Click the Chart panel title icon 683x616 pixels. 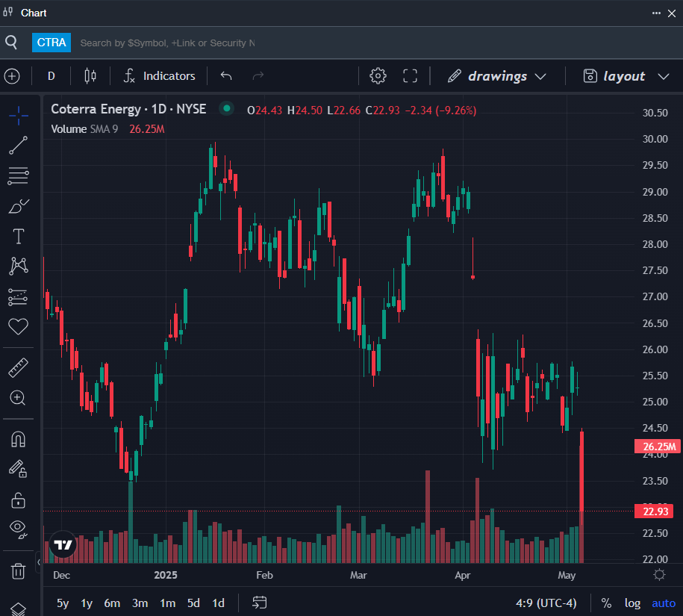coord(8,12)
